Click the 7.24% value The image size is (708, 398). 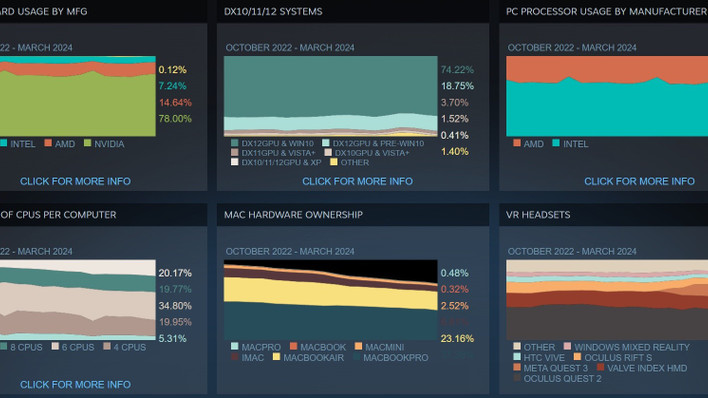point(172,86)
